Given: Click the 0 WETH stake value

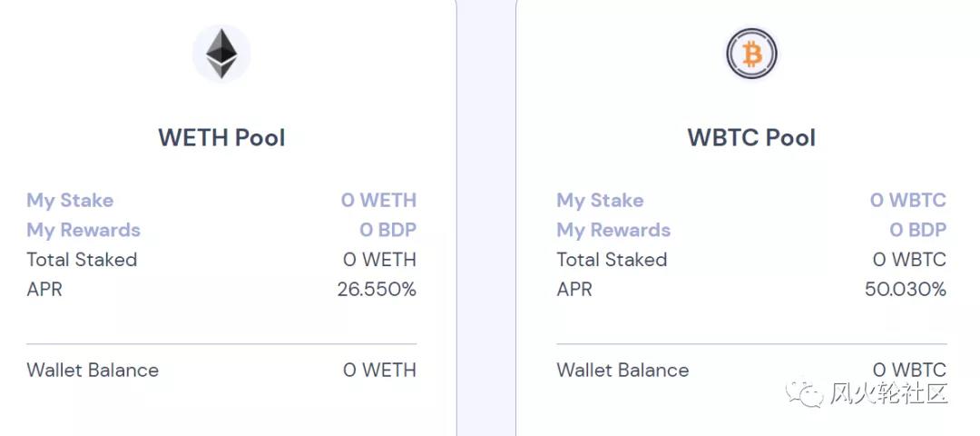Looking at the screenshot, I should (x=378, y=201).
